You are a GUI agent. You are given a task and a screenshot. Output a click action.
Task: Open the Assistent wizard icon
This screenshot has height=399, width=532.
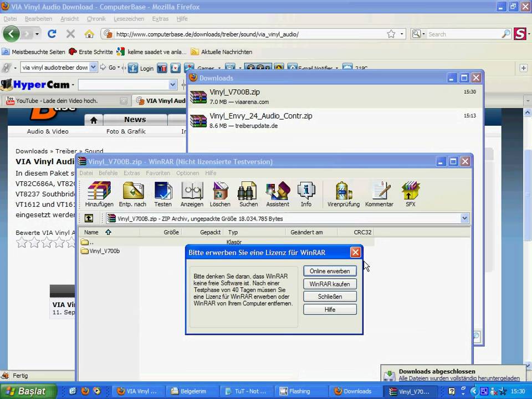[278, 194]
